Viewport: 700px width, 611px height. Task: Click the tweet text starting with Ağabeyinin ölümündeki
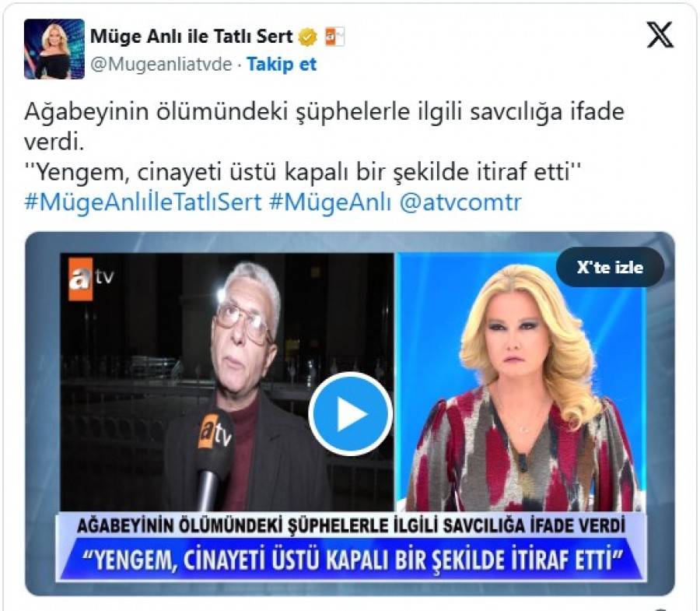[x=324, y=126]
